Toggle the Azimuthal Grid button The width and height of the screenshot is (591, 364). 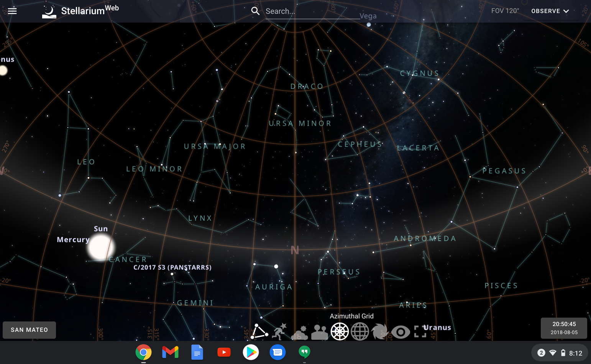tap(340, 331)
